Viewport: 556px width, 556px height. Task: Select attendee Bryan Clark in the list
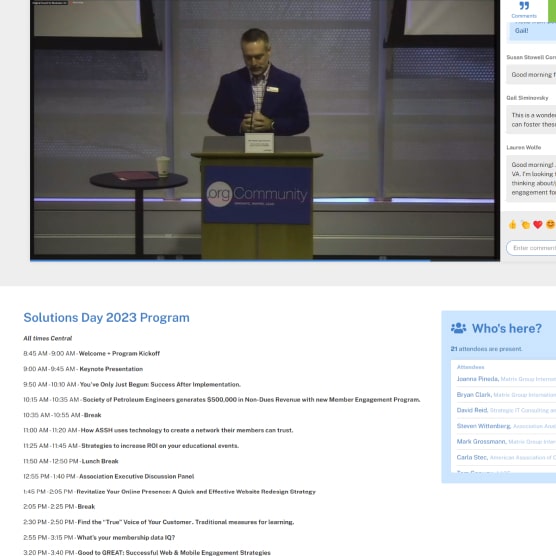[x=506, y=395]
